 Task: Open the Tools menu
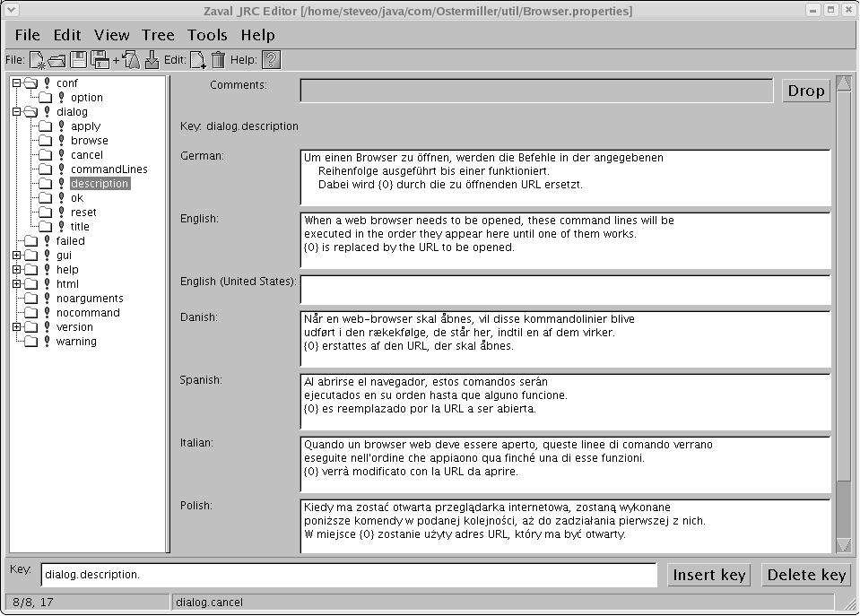207,35
